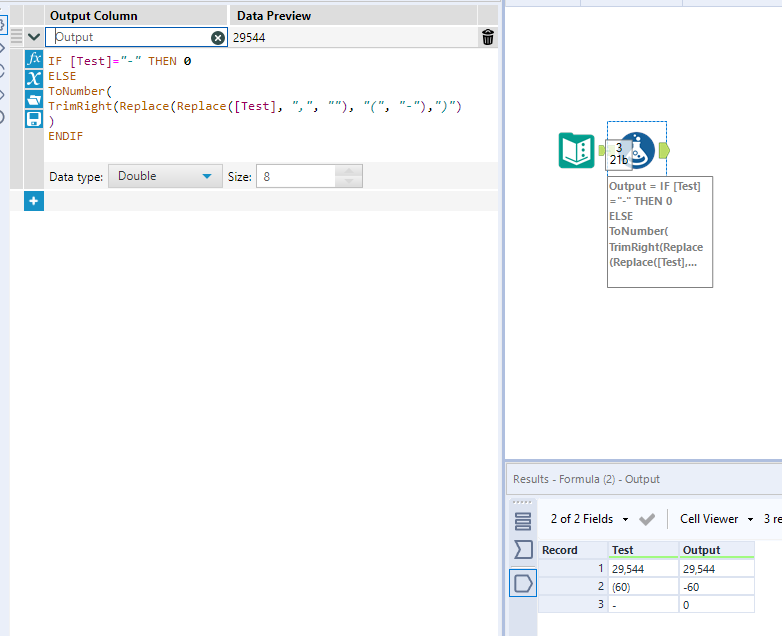Open the 2 of 2 Fields dropdown
782x636 pixels.
tap(589, 519)
